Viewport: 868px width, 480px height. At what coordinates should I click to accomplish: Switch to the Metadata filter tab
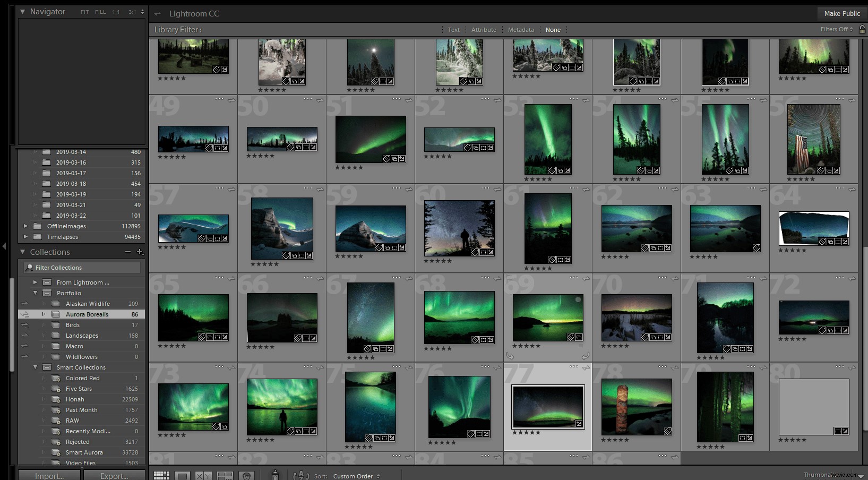(x=520, y=30)
